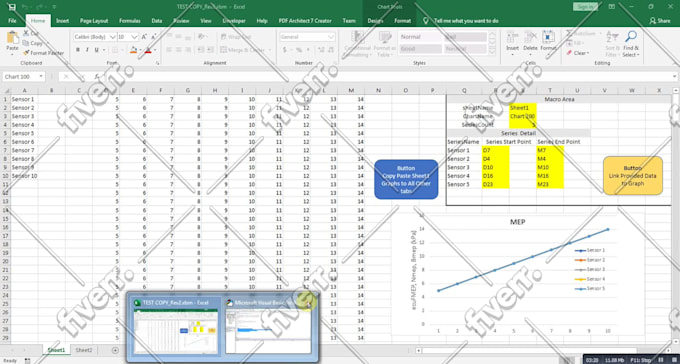680x364 pixels.
Task: Click the MEP chart title
Action: click(517, 222)
